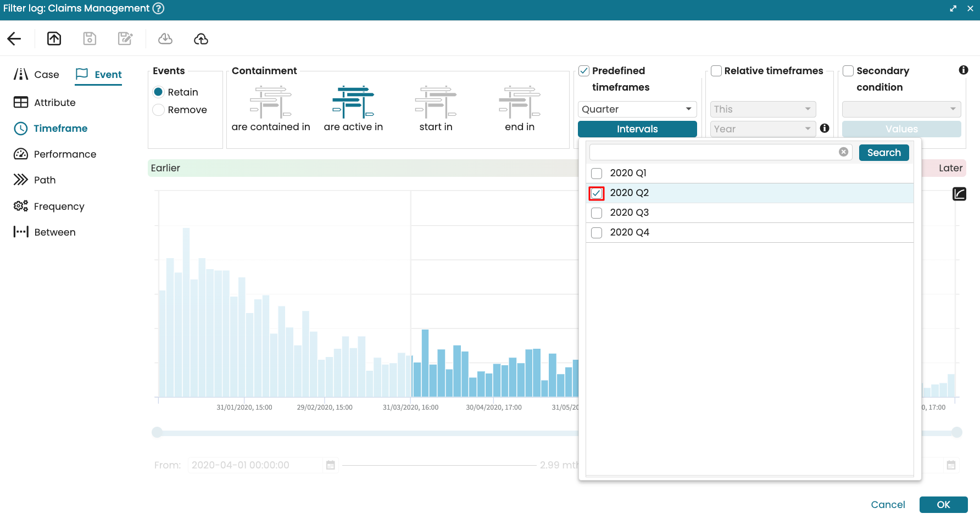The image size is (980, 519).
Task: Click the cloud upload icon
Action: pyautogui.click(x=201, y=38)
